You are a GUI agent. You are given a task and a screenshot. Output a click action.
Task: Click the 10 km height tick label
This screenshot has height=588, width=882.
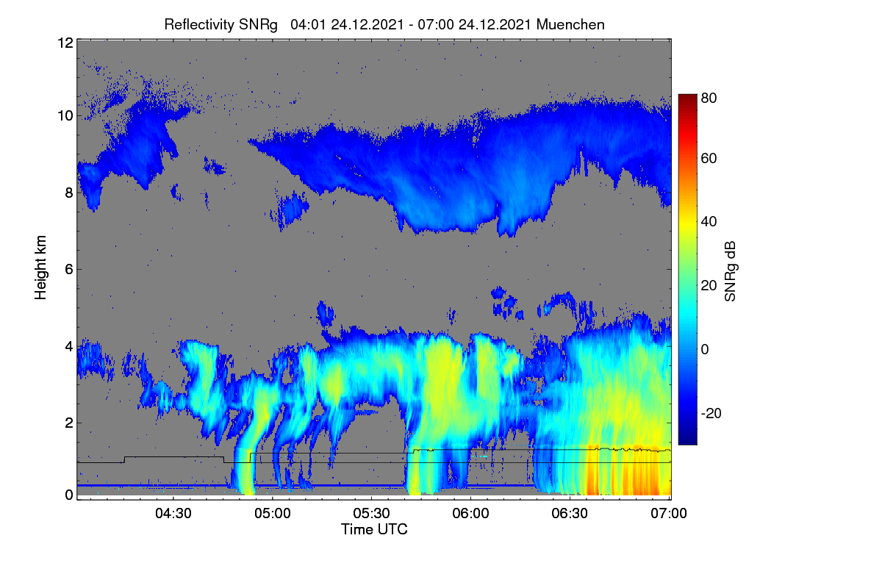pyautogui.click(x=65, y=116)
